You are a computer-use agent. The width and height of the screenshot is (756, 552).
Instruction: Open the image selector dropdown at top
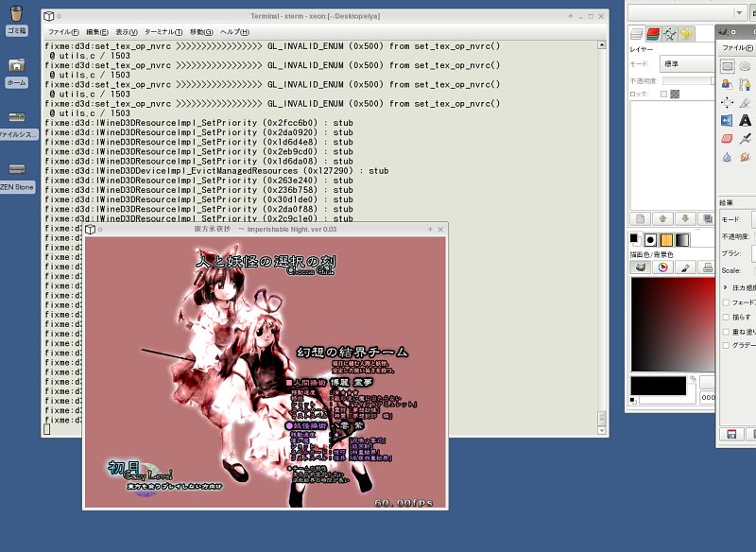688,12
